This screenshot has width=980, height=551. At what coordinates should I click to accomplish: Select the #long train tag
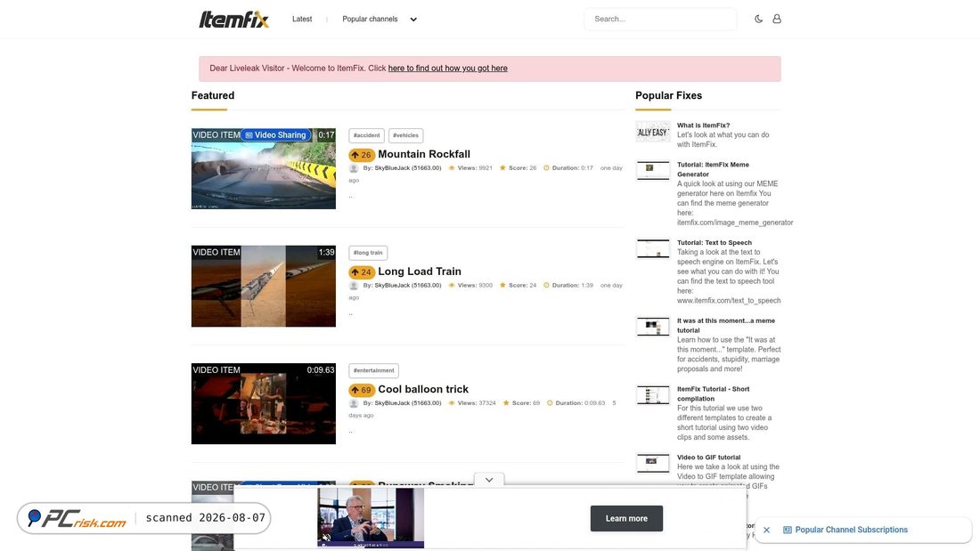coord(367,253)
